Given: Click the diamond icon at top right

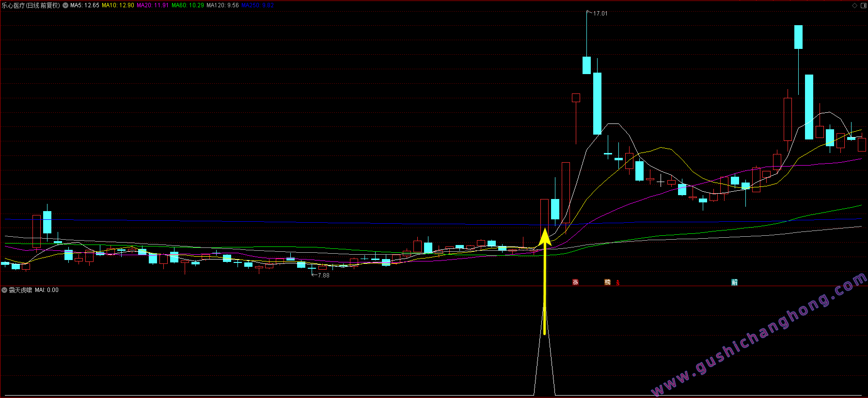Looking at the screenshot, I should (x=854, y=5).
